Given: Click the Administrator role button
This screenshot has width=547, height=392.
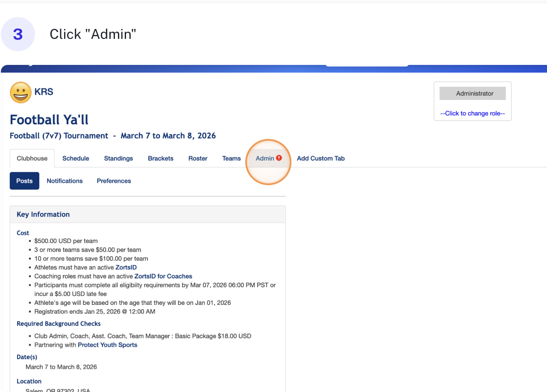Looking at the screenshot, I should (472, 93).
